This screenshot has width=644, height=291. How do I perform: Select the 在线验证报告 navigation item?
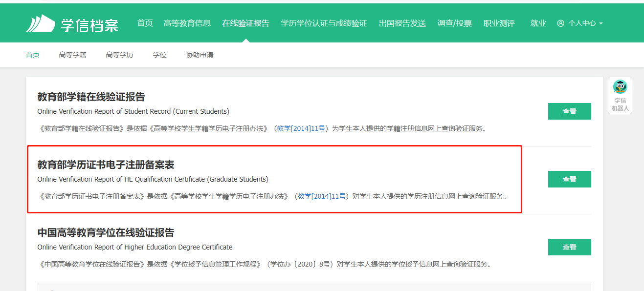pos(245,23)
